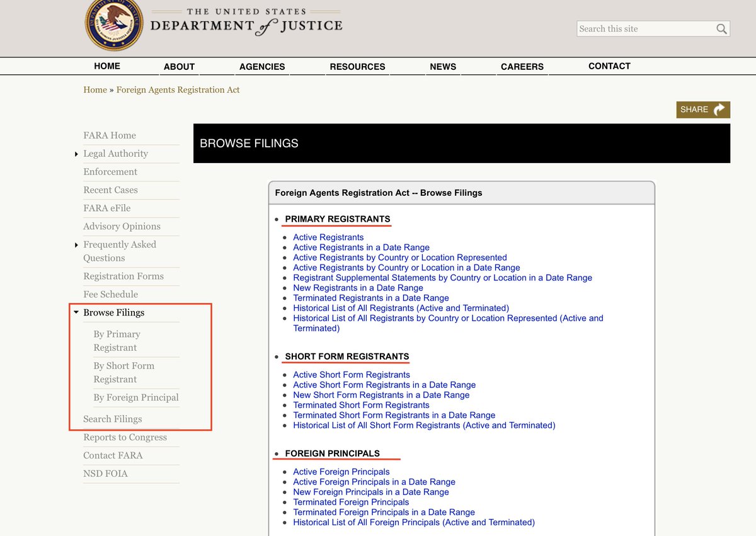Click the SHARE button
The height and width of the screenshot is (536, 756).
click(x=703, y=110)
